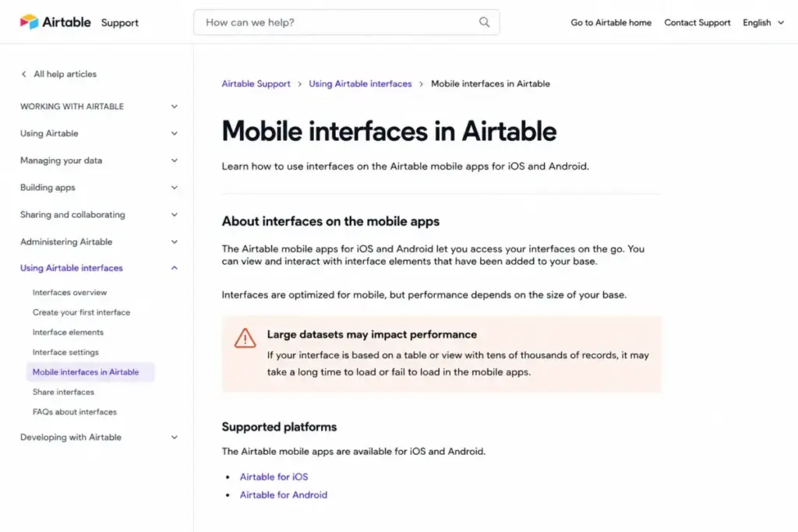Image resolution: width=798 pixels, height=532 pixels.
Task: Open FAQs about interfaces article
Action: pyautogui.click(x=75, y=412)
